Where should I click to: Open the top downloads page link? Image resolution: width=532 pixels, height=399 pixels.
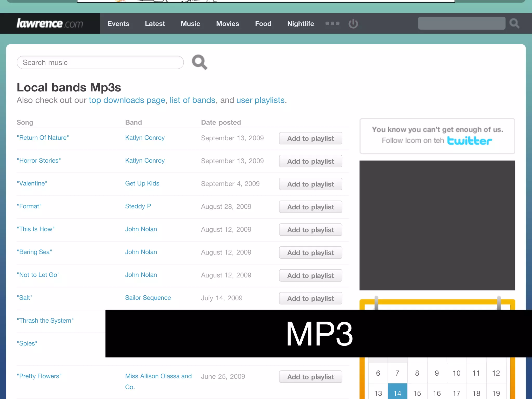click(x=127, y=100)
